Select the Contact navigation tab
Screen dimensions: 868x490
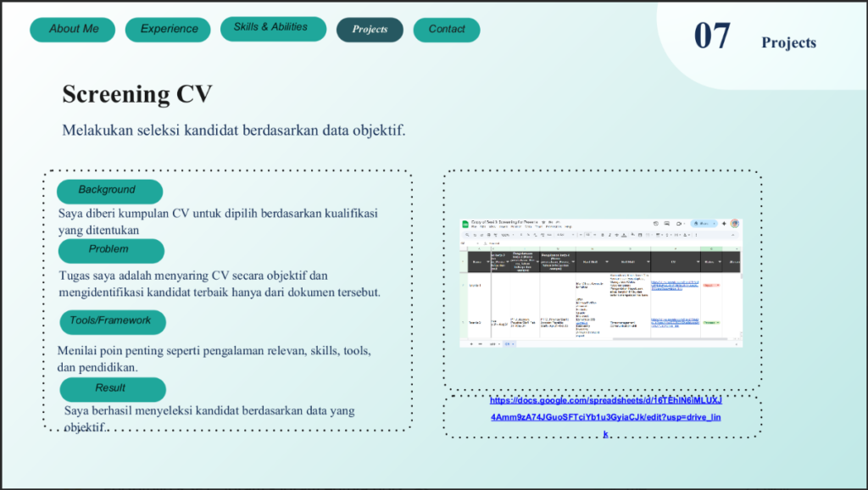pos(446,30)
